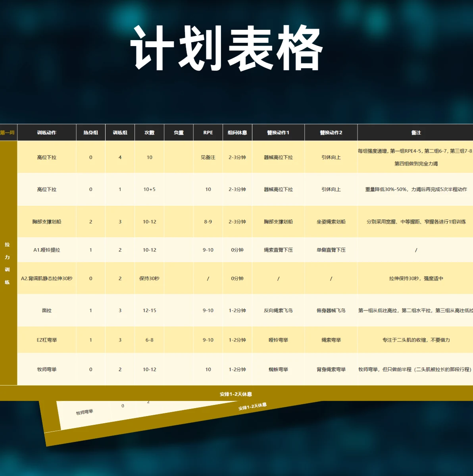Click the 备注 column header
Image resolution: width=473 pixels, height=476 pixels.
(416, 132)
